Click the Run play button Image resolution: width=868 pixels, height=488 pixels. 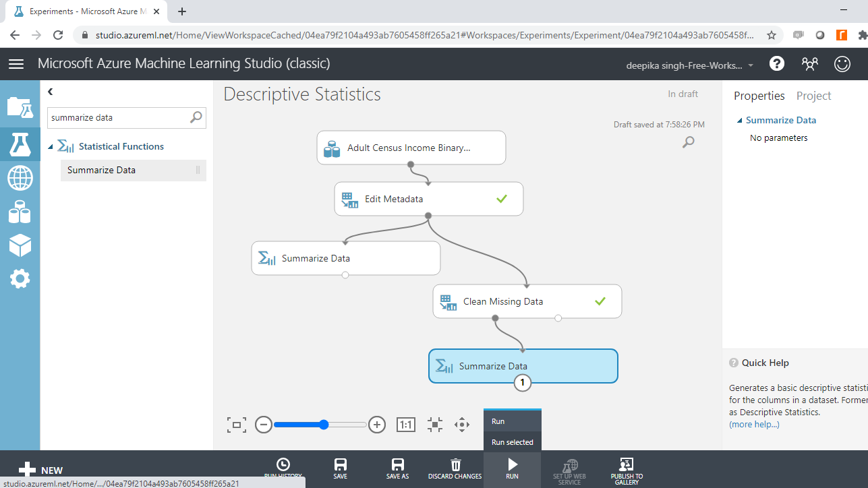coord(513,468)
